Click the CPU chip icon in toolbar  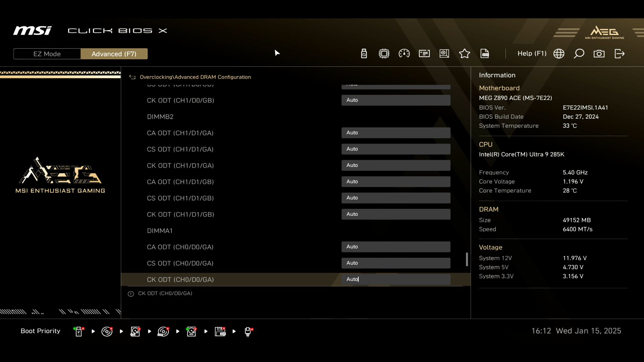[384, 54]
